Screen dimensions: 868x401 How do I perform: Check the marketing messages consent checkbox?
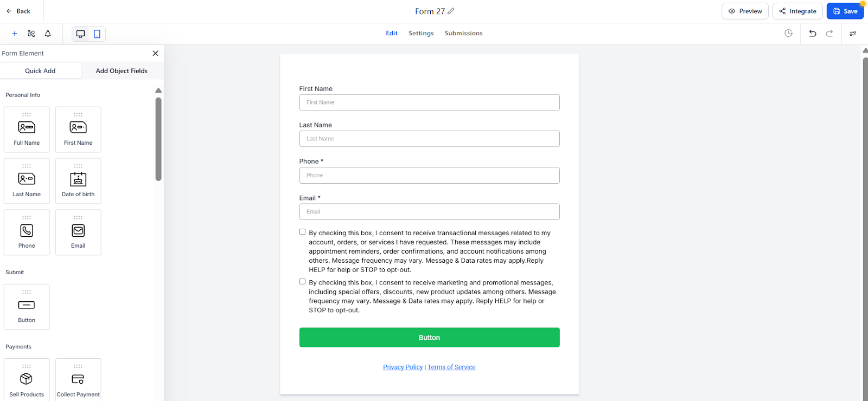[x=303, y=282]
